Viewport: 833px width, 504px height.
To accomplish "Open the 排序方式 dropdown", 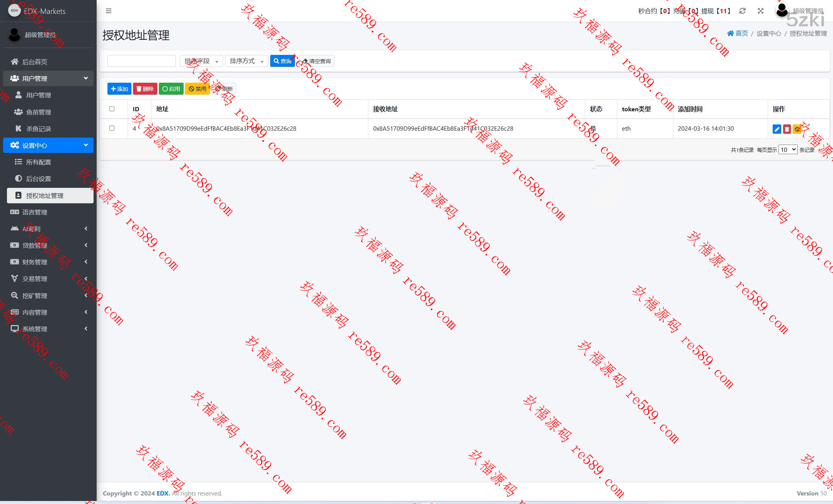I will [x=246, y=61].
